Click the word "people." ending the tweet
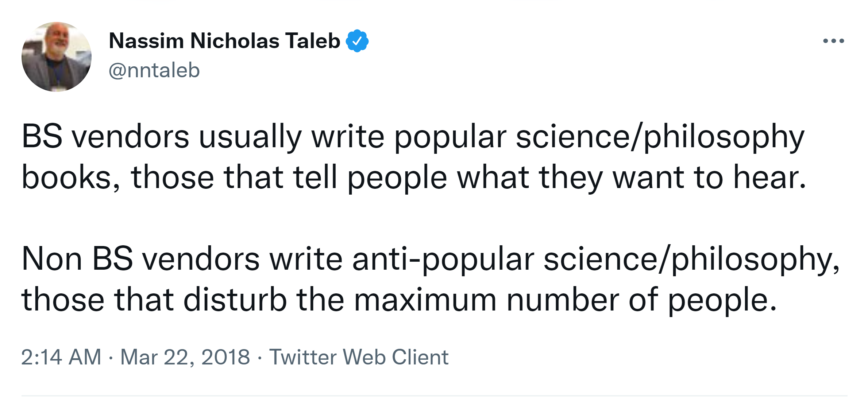Viewport: 868px width, 406px height. point(722,300)
